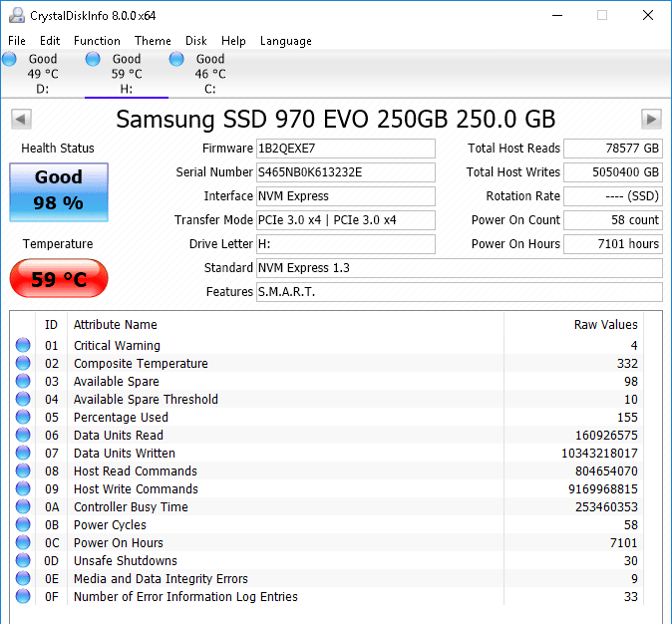Open the Function menu
This screenshot has height=624, width=672.
[x=97, y=41]
